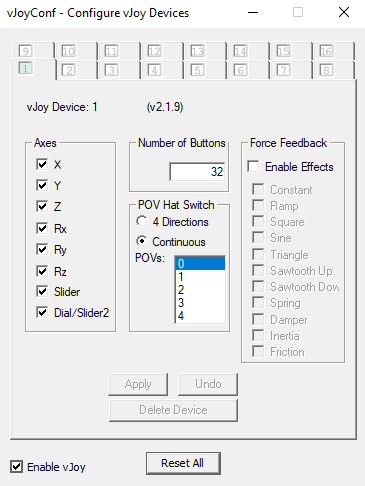This screenshot has height=486, width=365.
Task: Open device tab number 9
Action: pos(33,51)
